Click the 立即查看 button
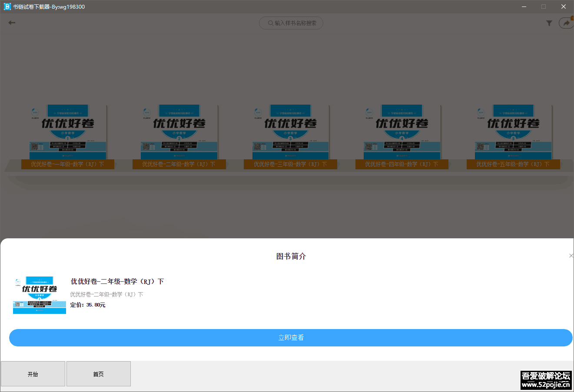574x392 pixels. (291, 338)
